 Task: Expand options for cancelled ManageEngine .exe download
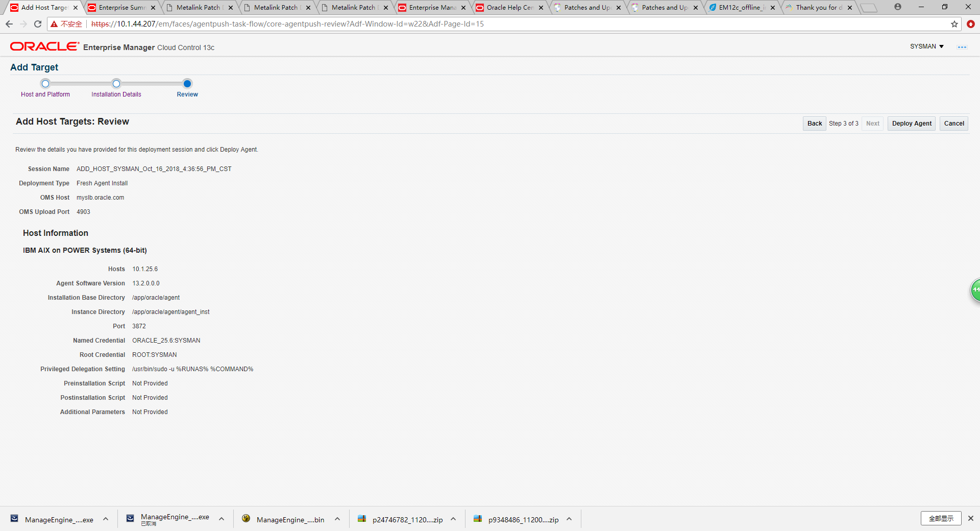click(222, 519)
